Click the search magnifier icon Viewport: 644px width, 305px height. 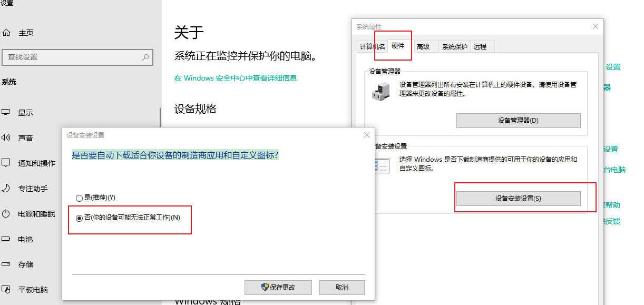click(x=145, y=57)
